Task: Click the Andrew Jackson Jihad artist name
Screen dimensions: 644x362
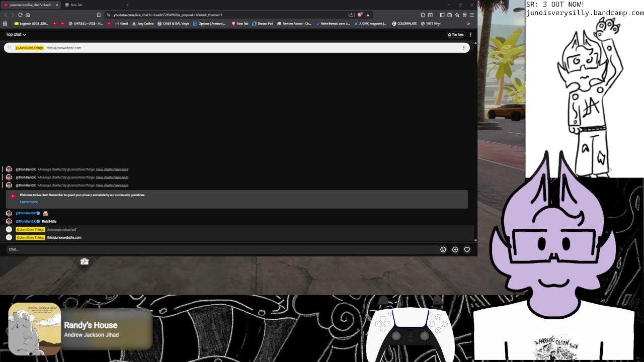Action: pos(91,335)
